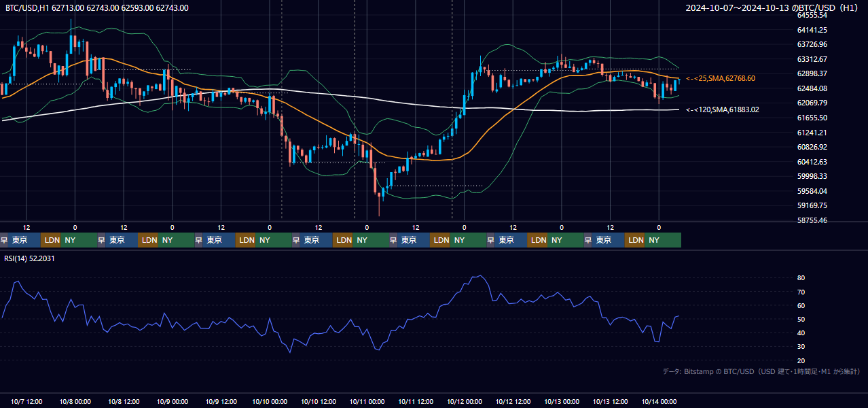
Task: Click the Bitstamp data source note
Action: point(761,371)
